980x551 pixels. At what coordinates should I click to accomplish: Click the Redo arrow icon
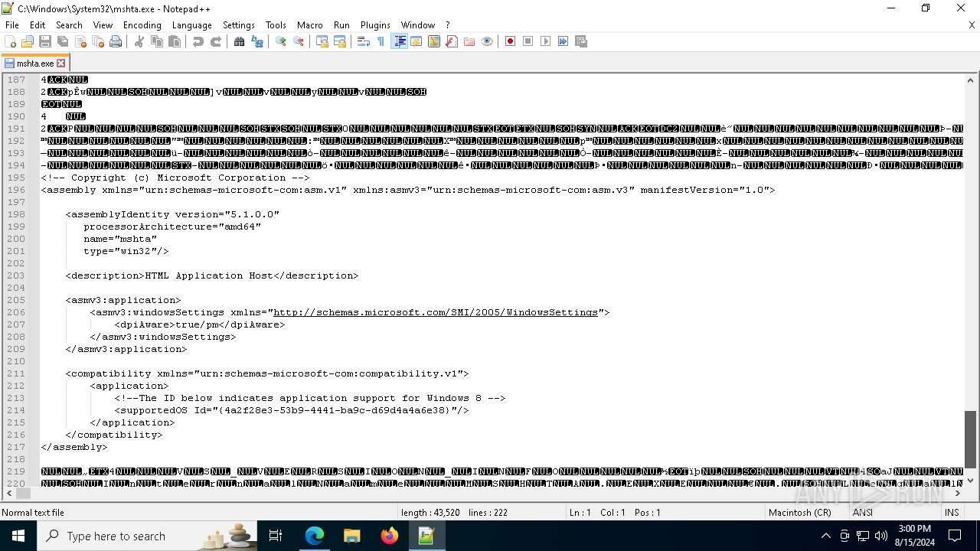click(216, 41)
